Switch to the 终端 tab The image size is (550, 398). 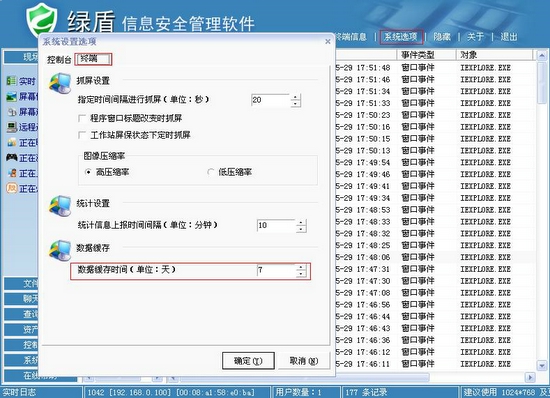(93, 59)
